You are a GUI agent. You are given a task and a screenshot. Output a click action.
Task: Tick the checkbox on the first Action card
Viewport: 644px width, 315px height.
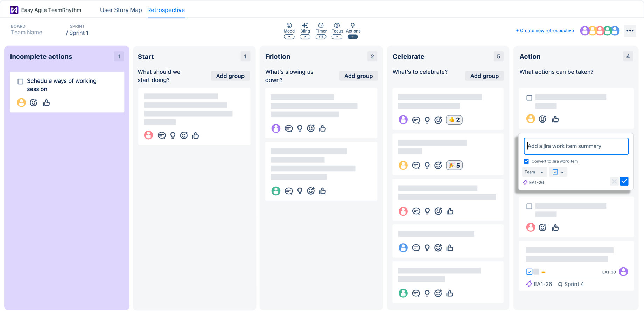tap(530, 98)
